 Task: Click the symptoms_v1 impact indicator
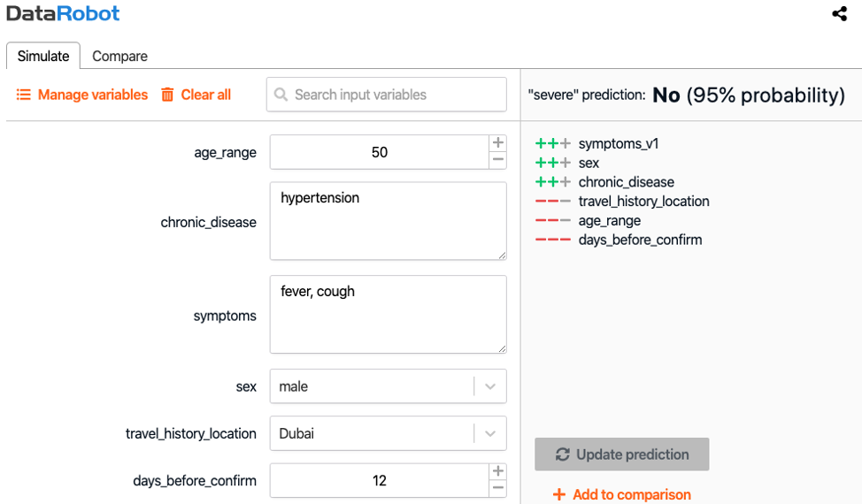coord(553,144)
